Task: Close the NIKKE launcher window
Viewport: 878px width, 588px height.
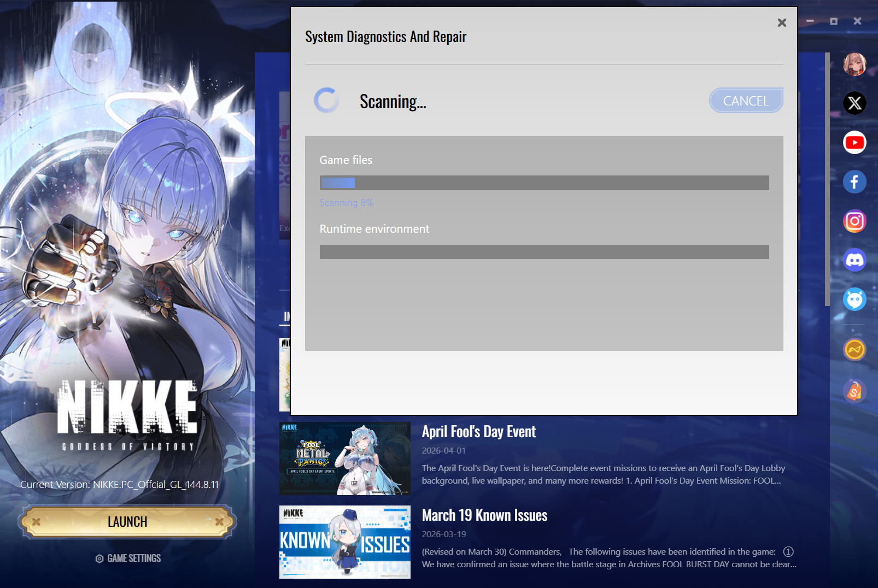Action: click(x=857, y=21)
